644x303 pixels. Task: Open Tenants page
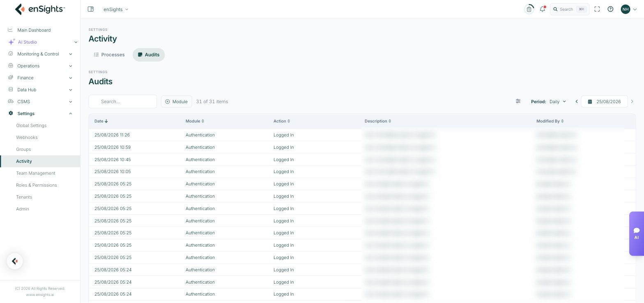click(x=24, y=197)
